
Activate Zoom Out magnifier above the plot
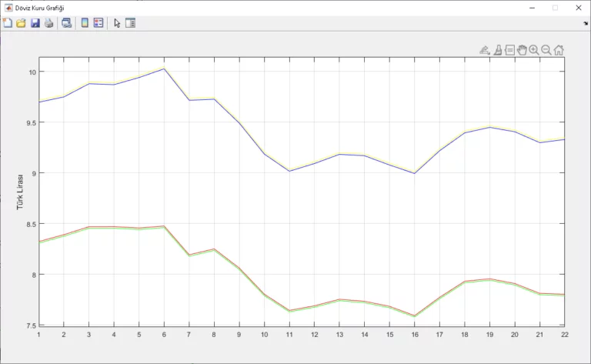coord(546,50)
